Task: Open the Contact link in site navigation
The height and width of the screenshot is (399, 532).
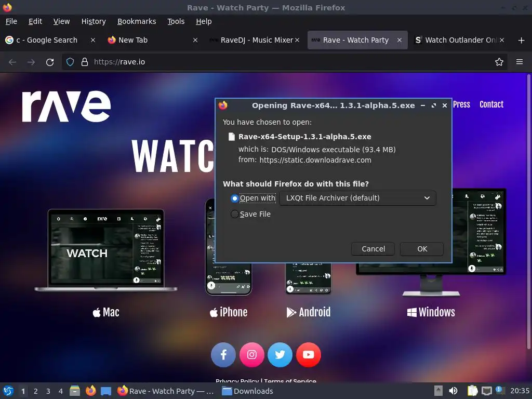Action: [x=491, y=104]
